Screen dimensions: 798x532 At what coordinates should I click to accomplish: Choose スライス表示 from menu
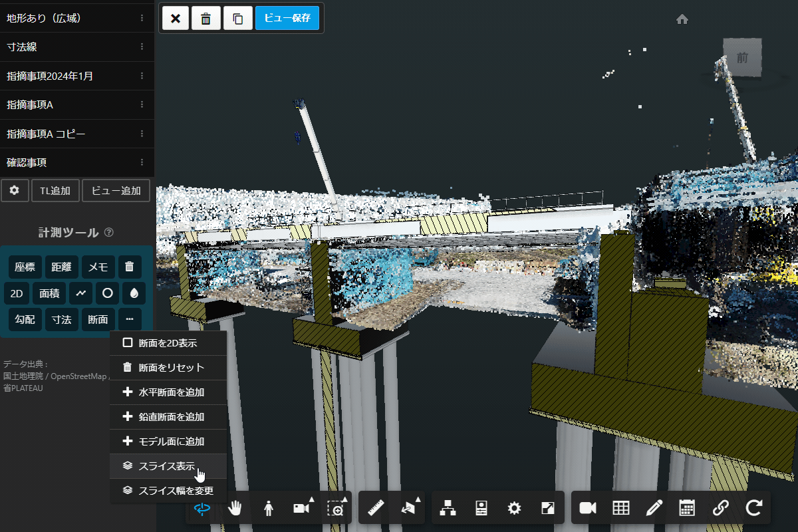[168, 466]
